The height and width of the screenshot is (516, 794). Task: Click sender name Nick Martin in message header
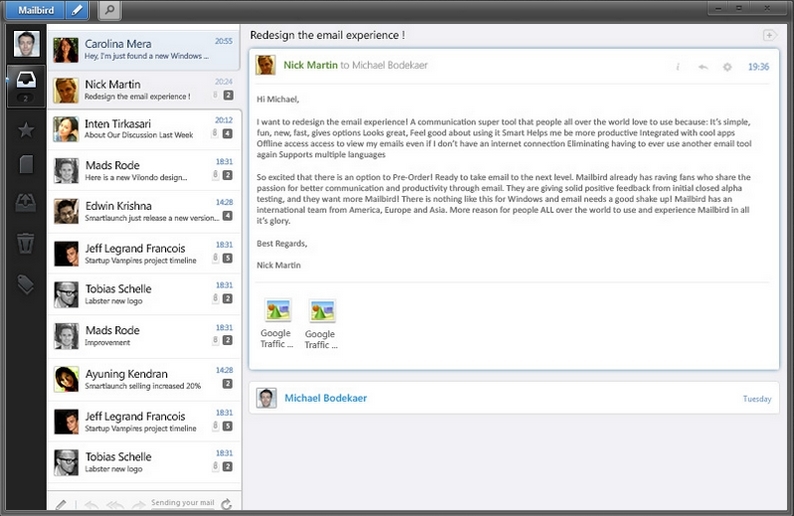pyautogui.click(x=310, y=65)
